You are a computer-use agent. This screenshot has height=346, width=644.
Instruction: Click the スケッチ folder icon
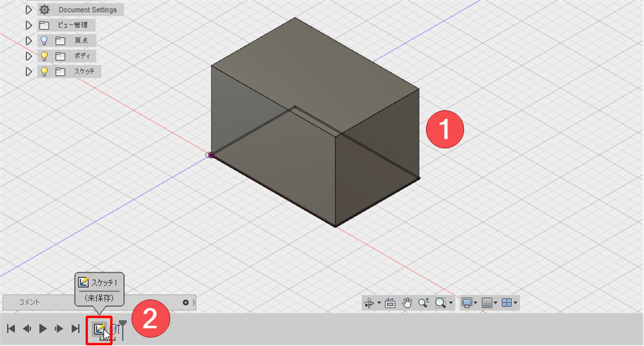tap(60, 71)
